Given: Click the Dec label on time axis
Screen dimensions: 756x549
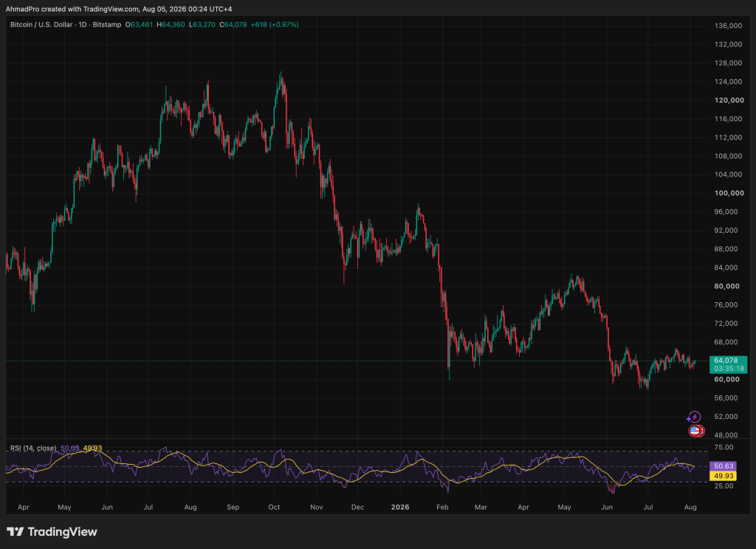Looking at the screenshot, I should tap(357, 507).
